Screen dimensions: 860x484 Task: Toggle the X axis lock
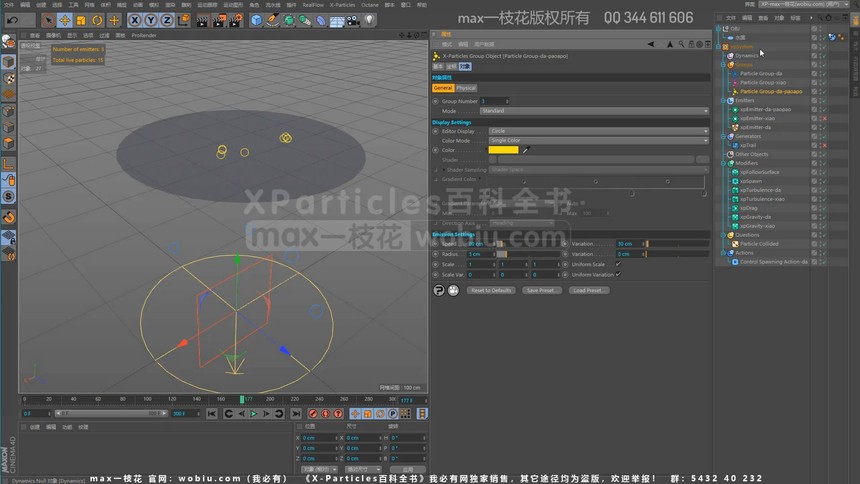tap(134, 20)
